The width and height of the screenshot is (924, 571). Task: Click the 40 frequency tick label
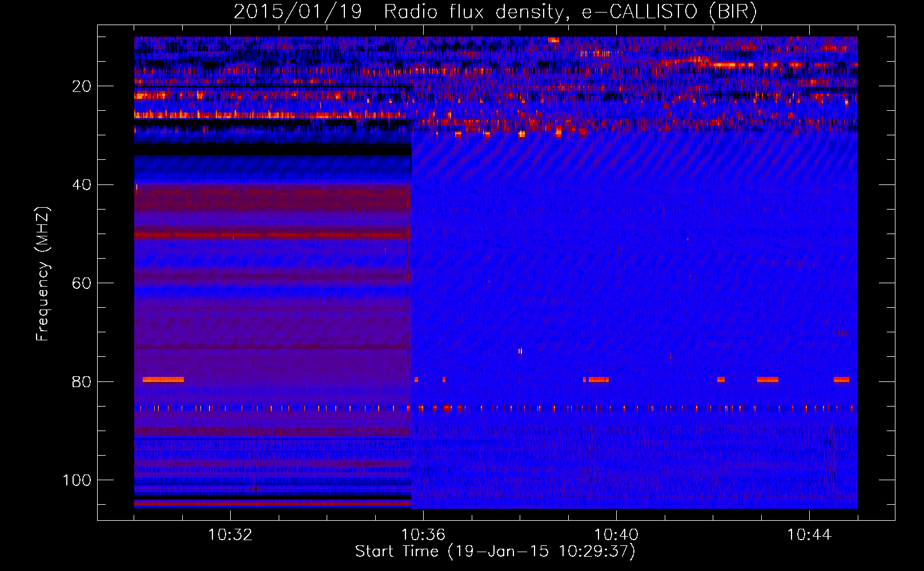point(82,185)
